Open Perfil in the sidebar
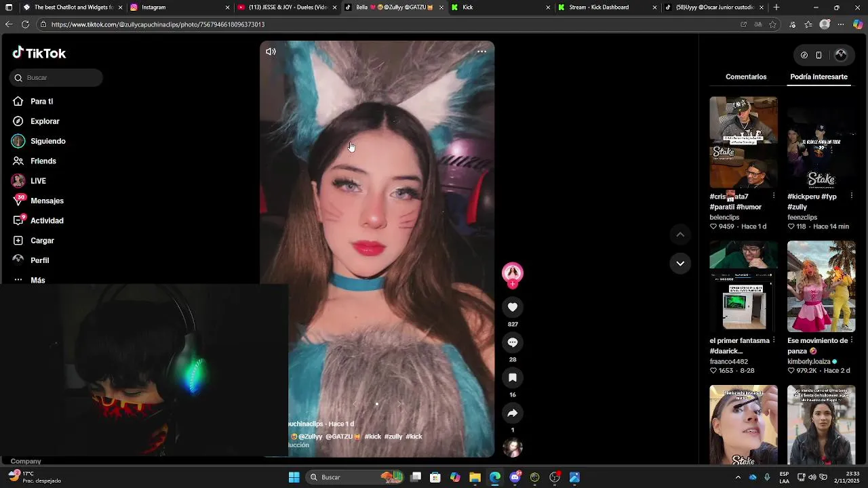 click(x=39, y=260)
